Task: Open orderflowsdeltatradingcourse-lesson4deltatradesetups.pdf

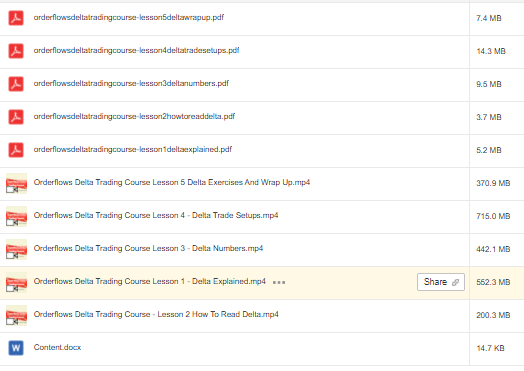Action: pos(136,50)
